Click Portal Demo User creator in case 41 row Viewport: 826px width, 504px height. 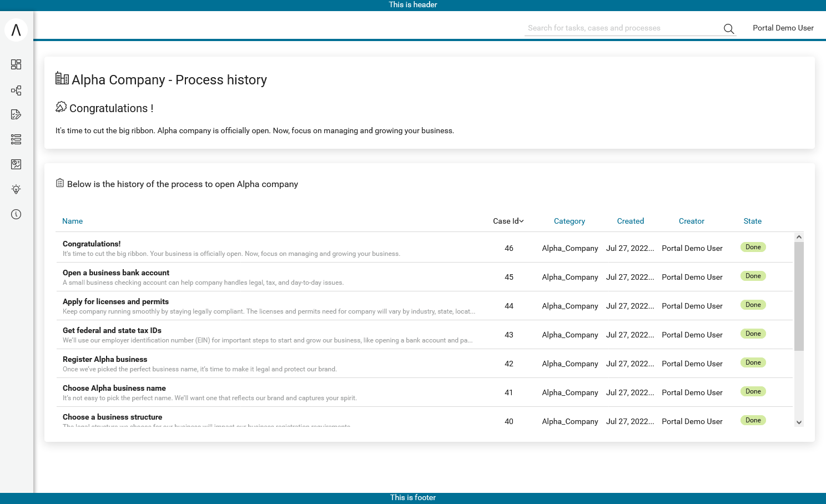(x=692, y=392)
